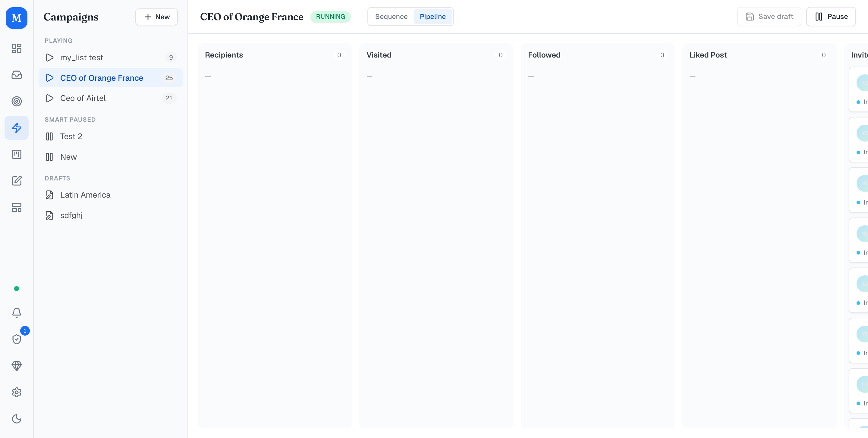Click the play icon beside my_list test

coord(49,58)
